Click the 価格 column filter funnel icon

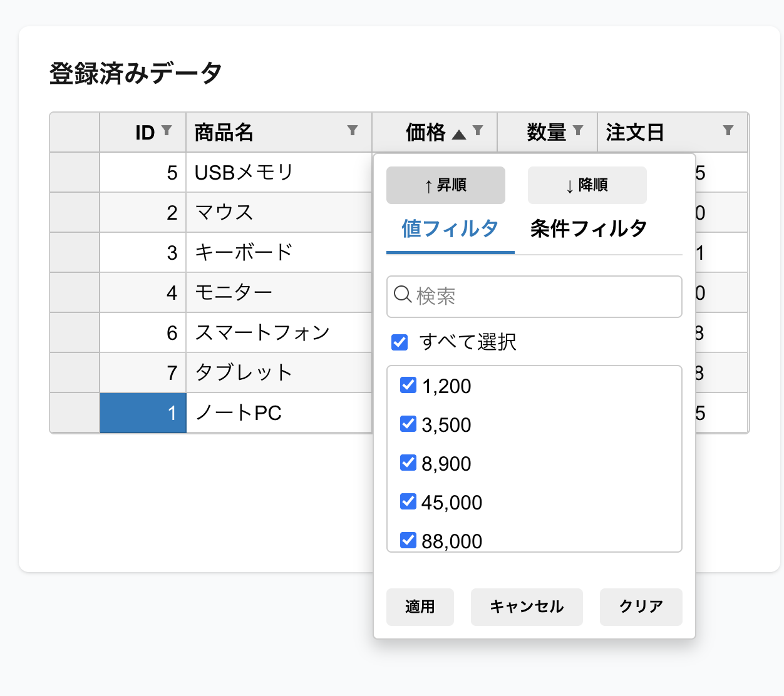pos(478,130)
